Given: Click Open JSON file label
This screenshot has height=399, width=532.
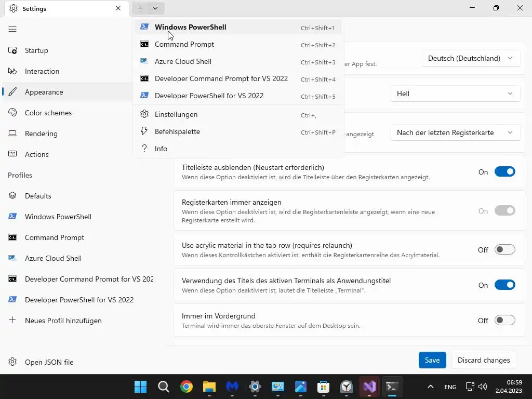Looking at the screenshot, I should [49, 362].
